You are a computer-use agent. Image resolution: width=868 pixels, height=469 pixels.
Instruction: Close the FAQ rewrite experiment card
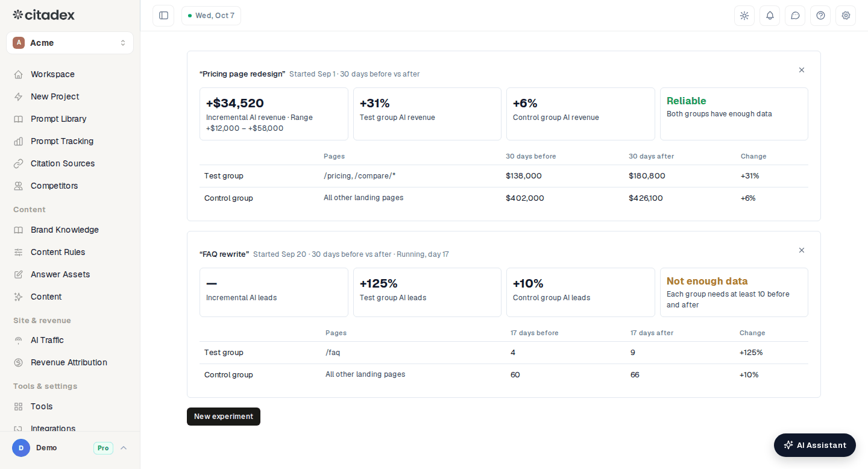tap(802, 250)
